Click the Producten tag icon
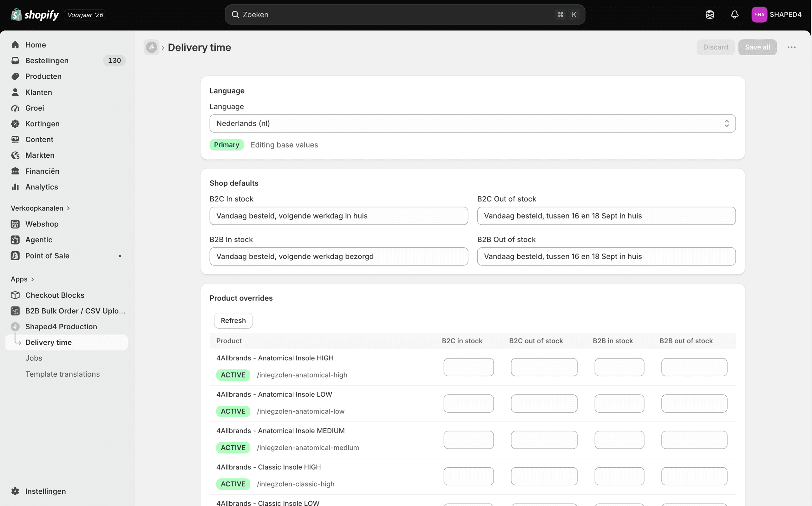This screenshot has width=812, height=506. pyautogui.click(x=15, y=76)
